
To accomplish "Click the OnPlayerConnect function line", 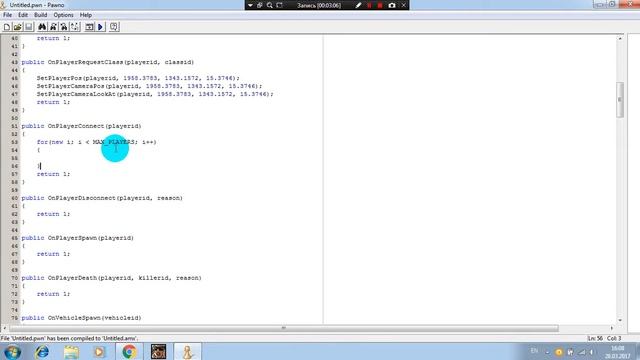I will point(81,126).
